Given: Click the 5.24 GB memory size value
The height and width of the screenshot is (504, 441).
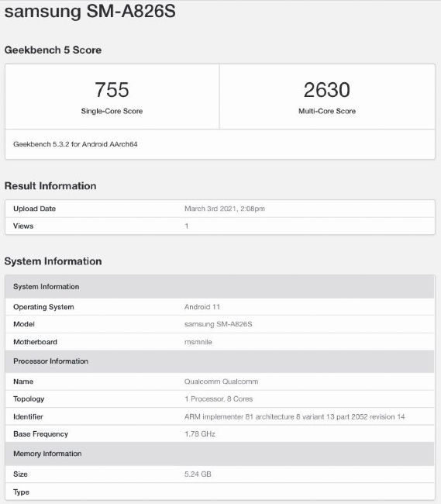Looking at the screenshot, I should coord(198,474).
